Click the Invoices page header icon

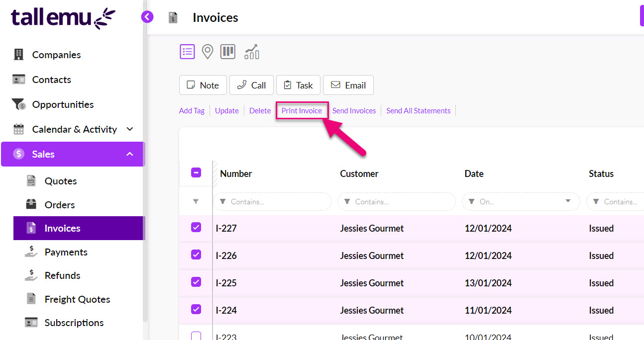(173, 18)
